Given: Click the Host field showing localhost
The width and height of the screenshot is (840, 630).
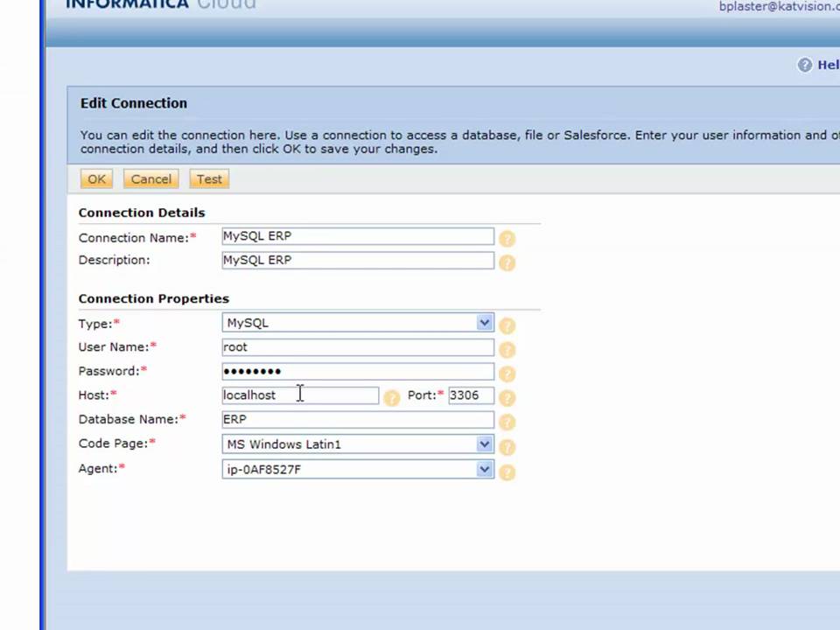Looking at the screenshot, I should (x=300, y=395).
